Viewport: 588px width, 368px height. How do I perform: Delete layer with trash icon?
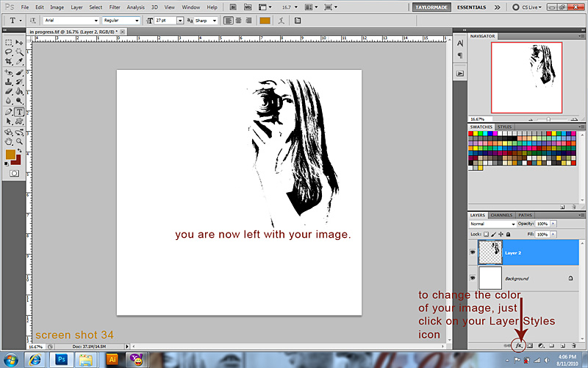574,345
